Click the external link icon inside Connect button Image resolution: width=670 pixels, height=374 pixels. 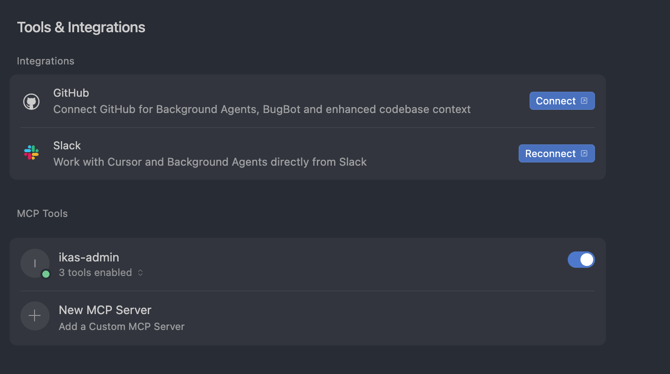[584, 101]
